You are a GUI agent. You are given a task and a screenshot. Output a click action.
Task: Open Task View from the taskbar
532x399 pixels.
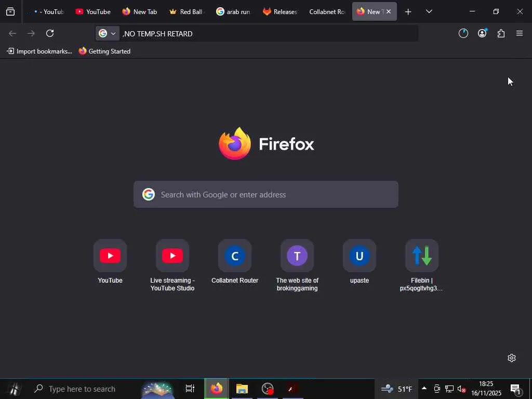click(190, 389)
